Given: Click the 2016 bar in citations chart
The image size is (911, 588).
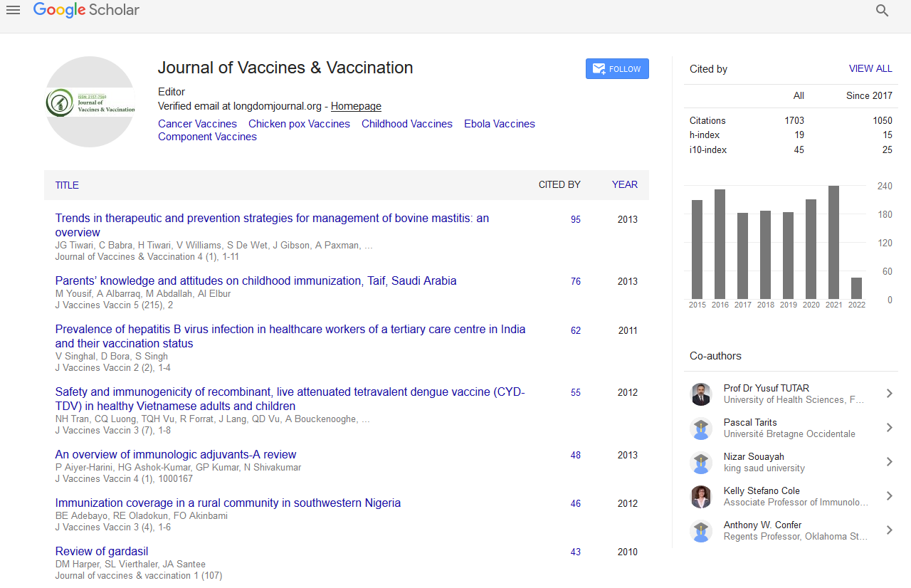Looking at the screenshot, I should click(x=720, y=244).
